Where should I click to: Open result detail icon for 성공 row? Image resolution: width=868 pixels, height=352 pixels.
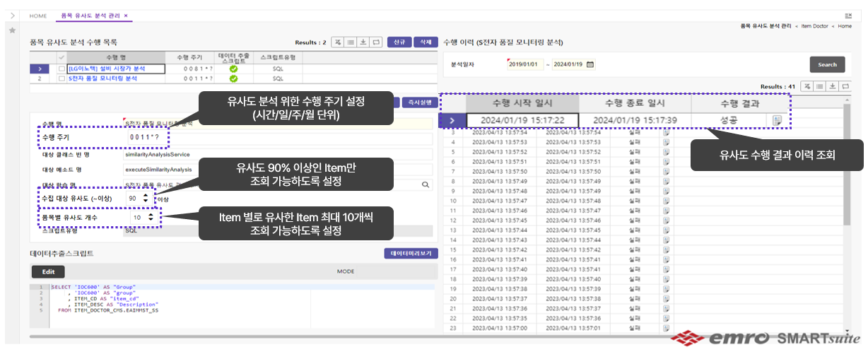click(x=778, y=120)
